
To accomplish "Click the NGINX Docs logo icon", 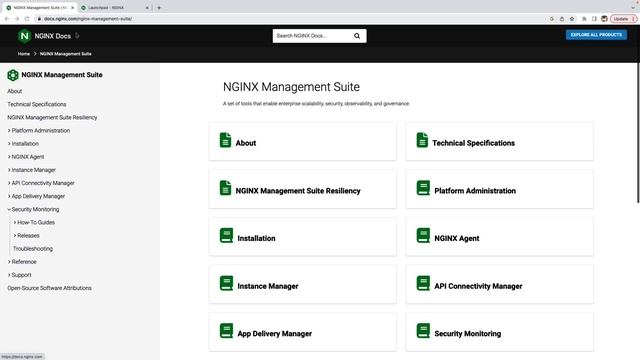I will click(x=24, y=36).
